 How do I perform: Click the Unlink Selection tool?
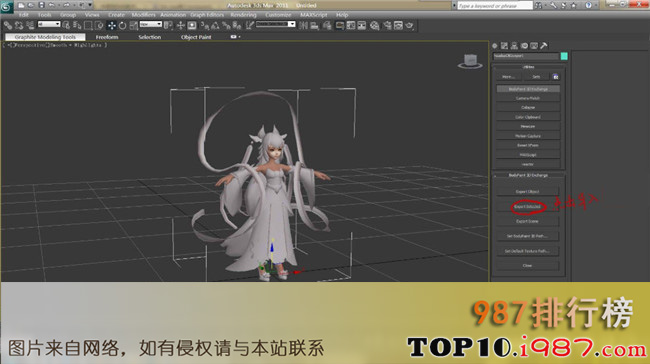tap(19, 26)
